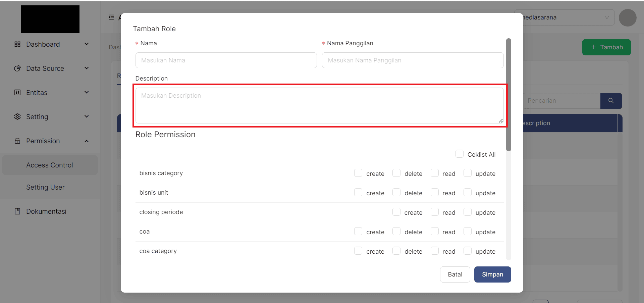The height and width of the screenshot is (303, 644).
Task: Tick the read checkbox for closing periode
Action: 434,212
